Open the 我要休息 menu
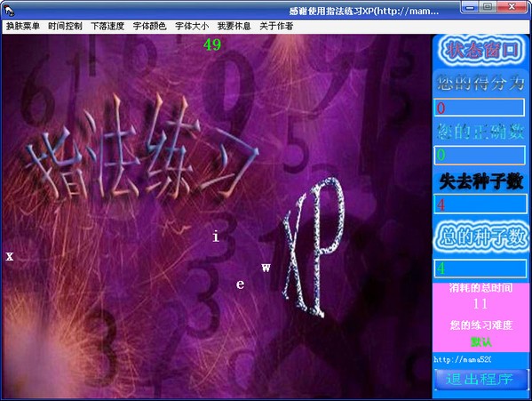The image size is (532, 401). 234,26
